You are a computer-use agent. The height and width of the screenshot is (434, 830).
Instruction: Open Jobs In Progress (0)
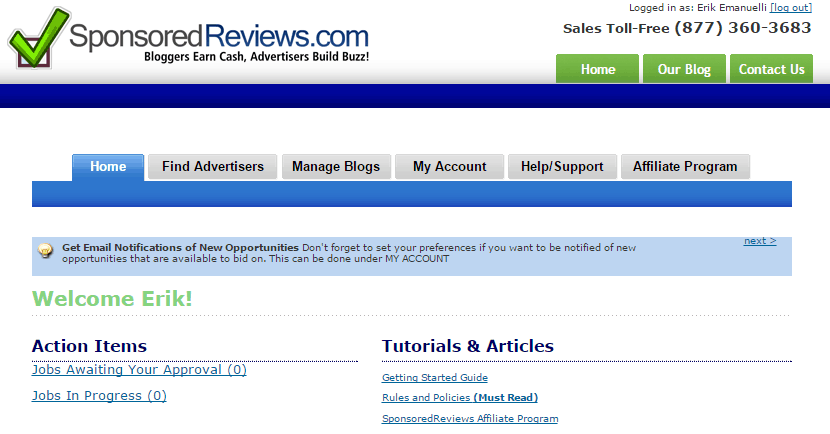pyautogui.click(x=99, y=395)
